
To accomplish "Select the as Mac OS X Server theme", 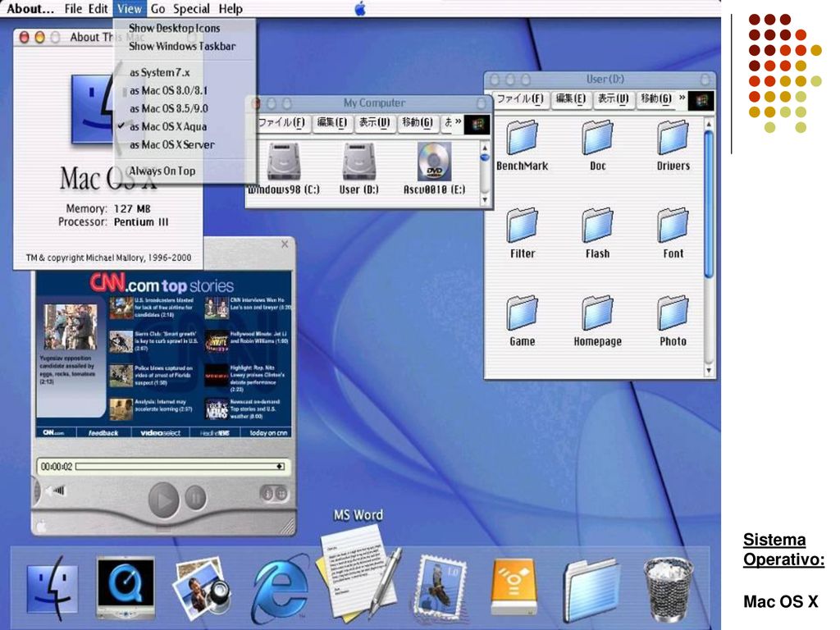I will (x=172, y=144).
